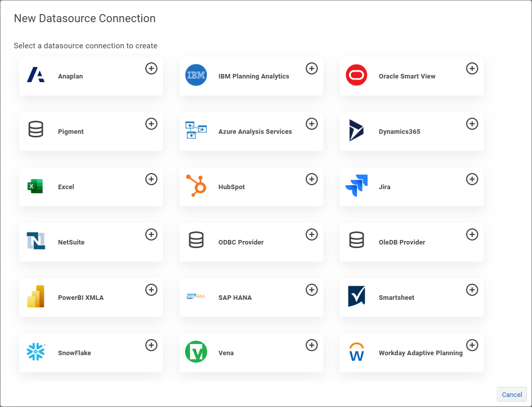Select the HubSpot orange logo
This screenshot has width=532, height=407.
click(196, 186)
